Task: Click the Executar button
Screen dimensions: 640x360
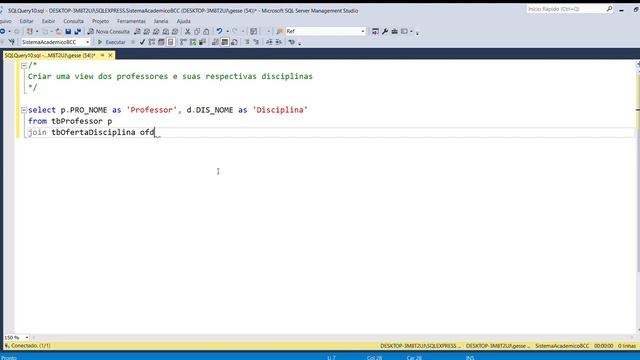Action: (111, 42)
